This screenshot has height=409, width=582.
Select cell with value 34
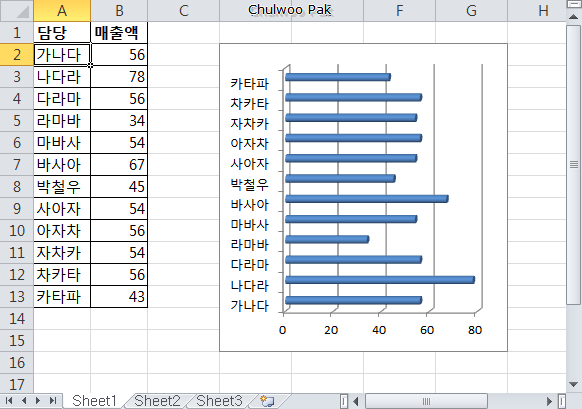point(119,121)
